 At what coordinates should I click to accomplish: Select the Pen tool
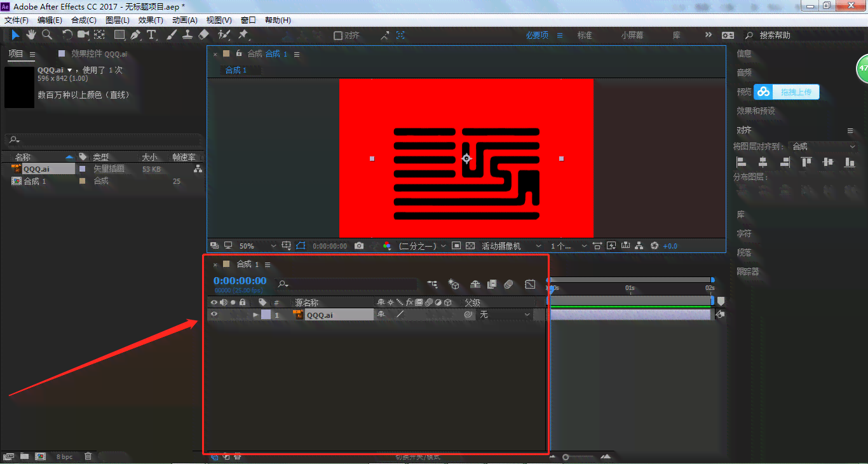135,35
